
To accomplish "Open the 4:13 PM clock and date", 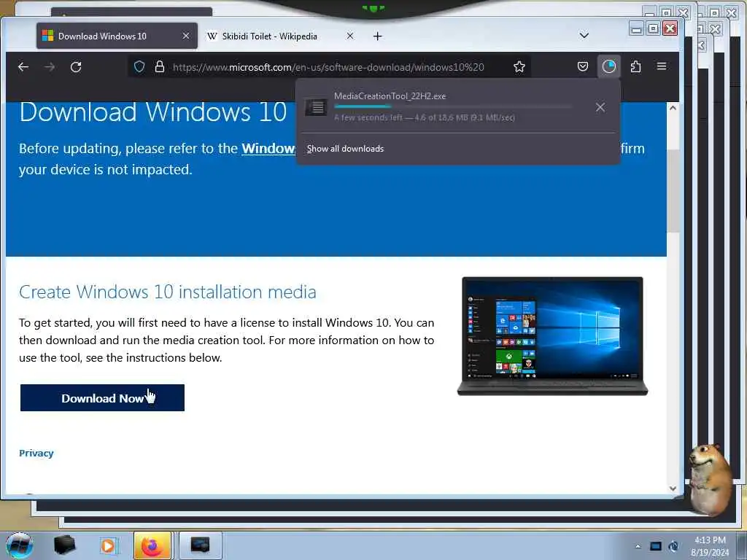I will (710, 545).
